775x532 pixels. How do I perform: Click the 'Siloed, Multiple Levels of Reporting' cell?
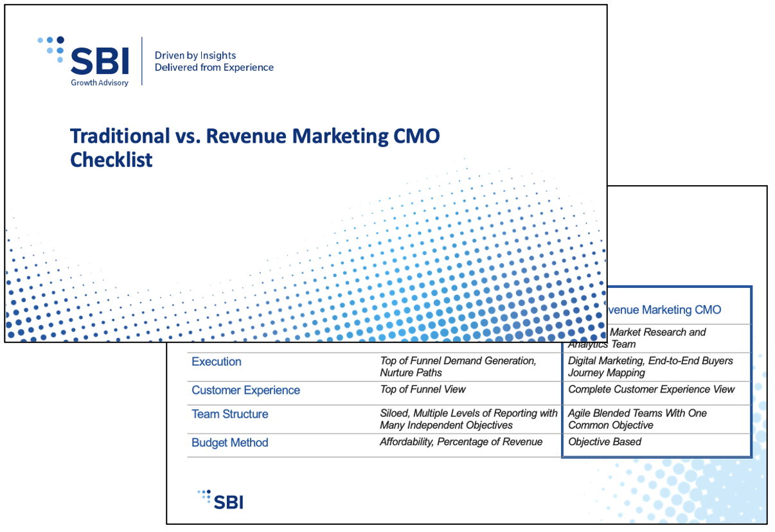468,419
